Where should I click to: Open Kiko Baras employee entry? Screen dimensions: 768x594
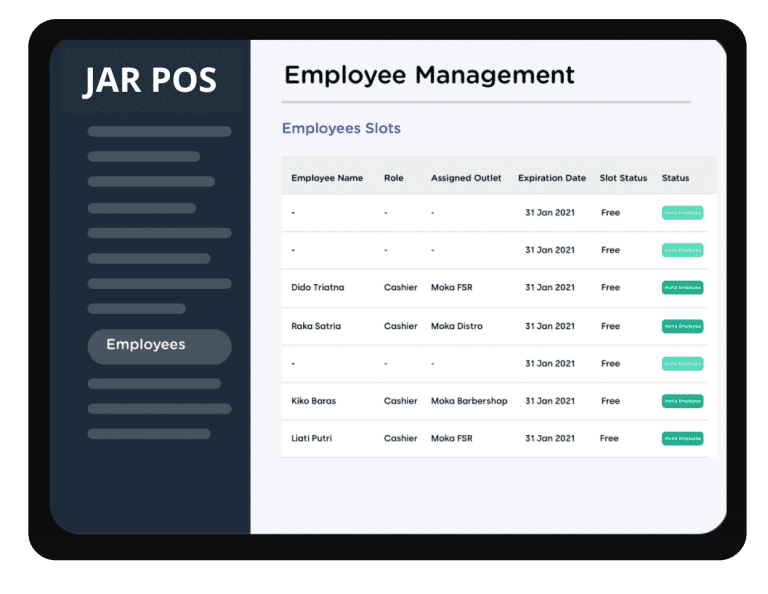(x=313, y=401)
